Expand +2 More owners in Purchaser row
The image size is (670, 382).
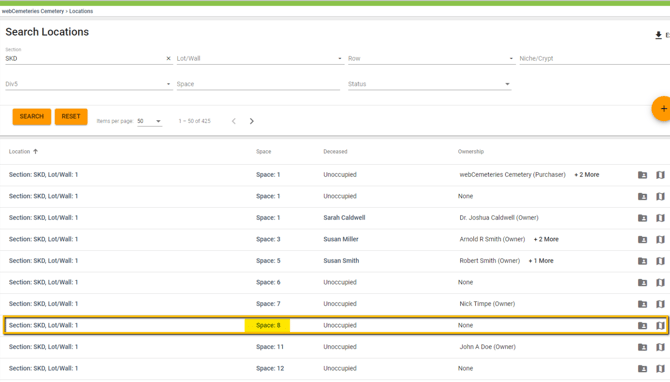click(x=587, y=175)
